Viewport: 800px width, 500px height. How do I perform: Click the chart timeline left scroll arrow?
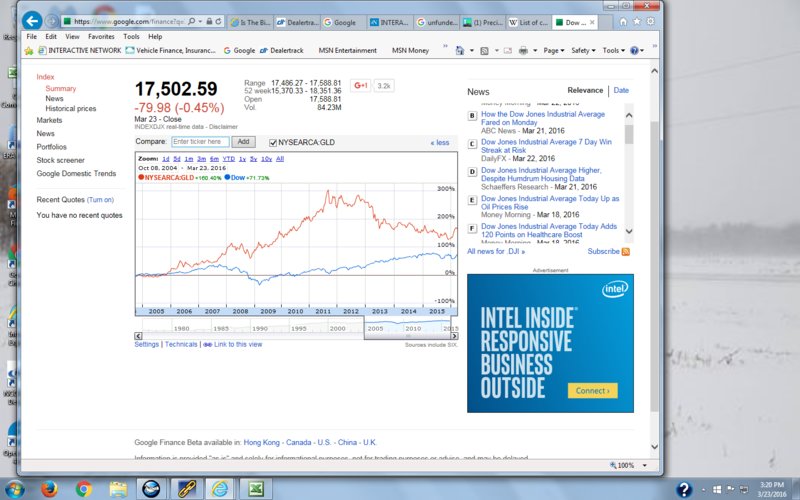coord(138,336)
